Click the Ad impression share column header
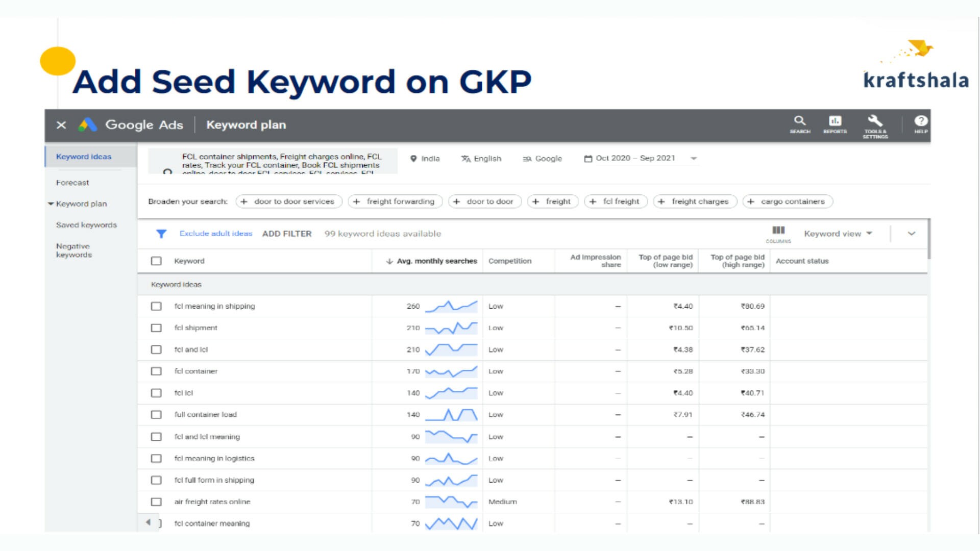The image size is (980, 551). [x=596, y=261]
